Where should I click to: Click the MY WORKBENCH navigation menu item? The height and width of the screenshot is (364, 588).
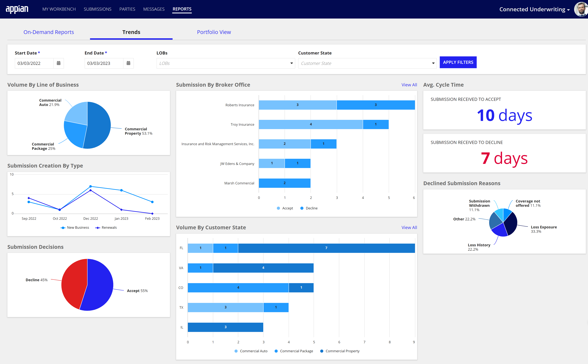click(59, 9)
